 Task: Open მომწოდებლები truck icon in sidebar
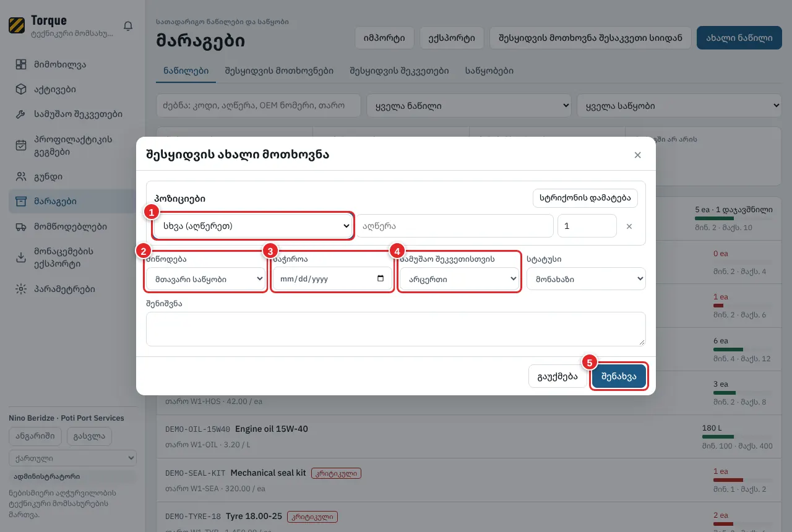[x=21, y=226]
